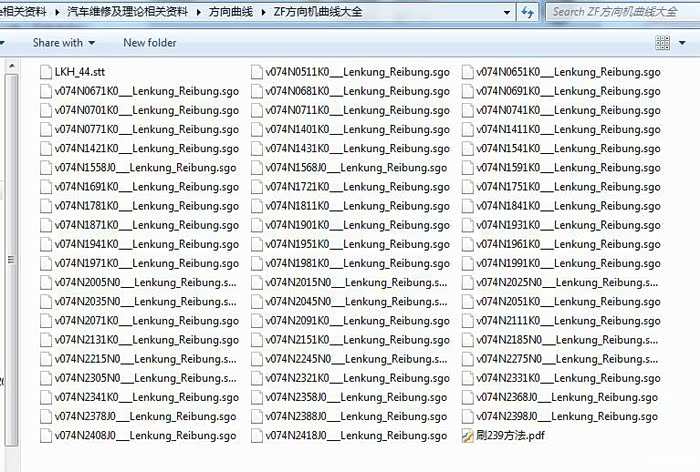The width and height of the screenshot is (700, 472).
Task: Select file name v074N2408J0__Lenkung_Reibung.sgo
Action: click(x=146, y=436)
